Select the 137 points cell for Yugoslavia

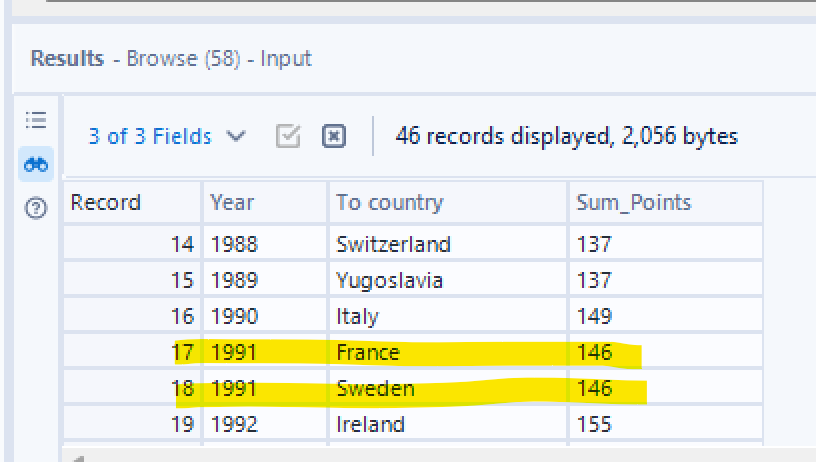(666, 280)
